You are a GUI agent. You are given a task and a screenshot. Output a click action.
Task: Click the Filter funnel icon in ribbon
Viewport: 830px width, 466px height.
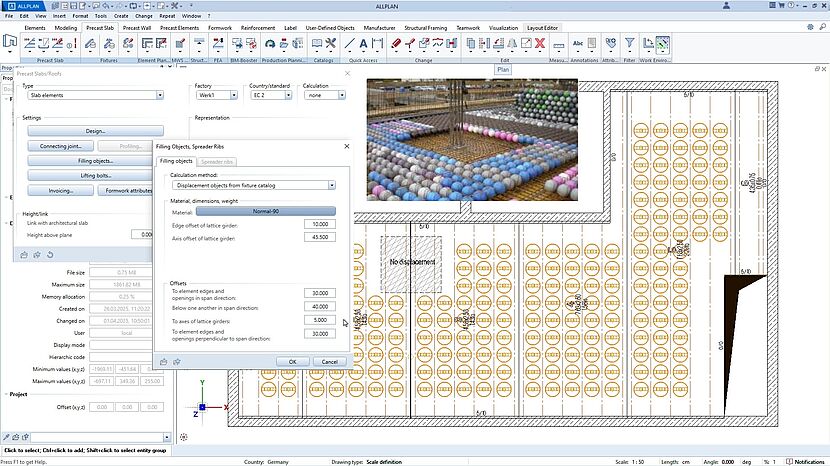(629, 44)
